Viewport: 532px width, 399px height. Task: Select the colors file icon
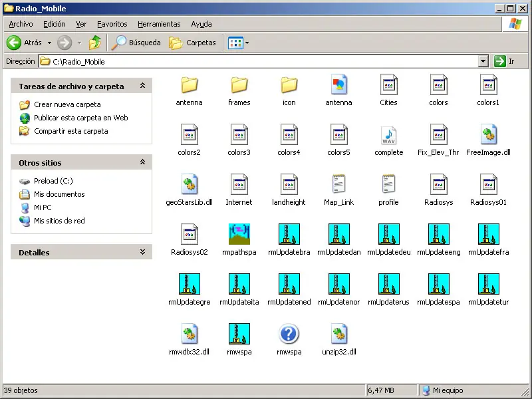pyautogui.click(x=438, y=85)
